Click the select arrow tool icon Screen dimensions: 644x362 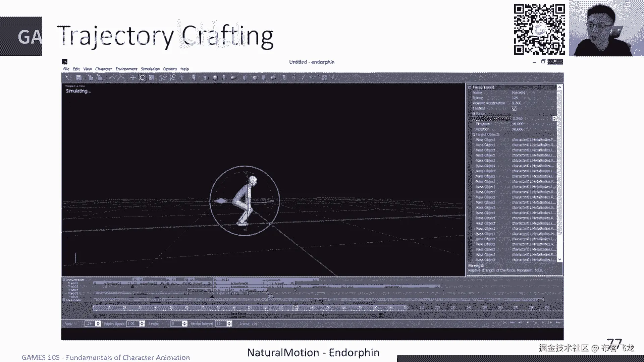(x=67, y=78)
